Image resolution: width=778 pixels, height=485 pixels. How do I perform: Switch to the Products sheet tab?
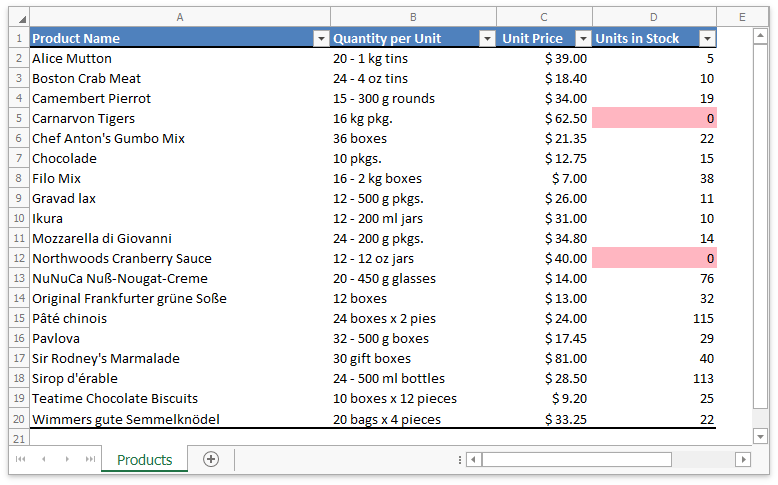(x=144, y=460)
